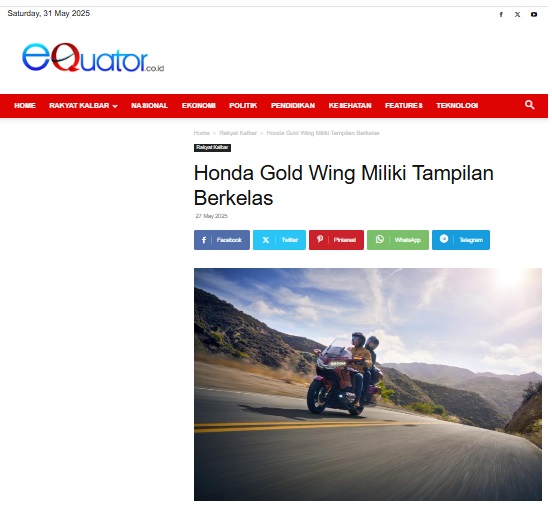Open the Ekonomi menu section

click(x=199, y=106)
